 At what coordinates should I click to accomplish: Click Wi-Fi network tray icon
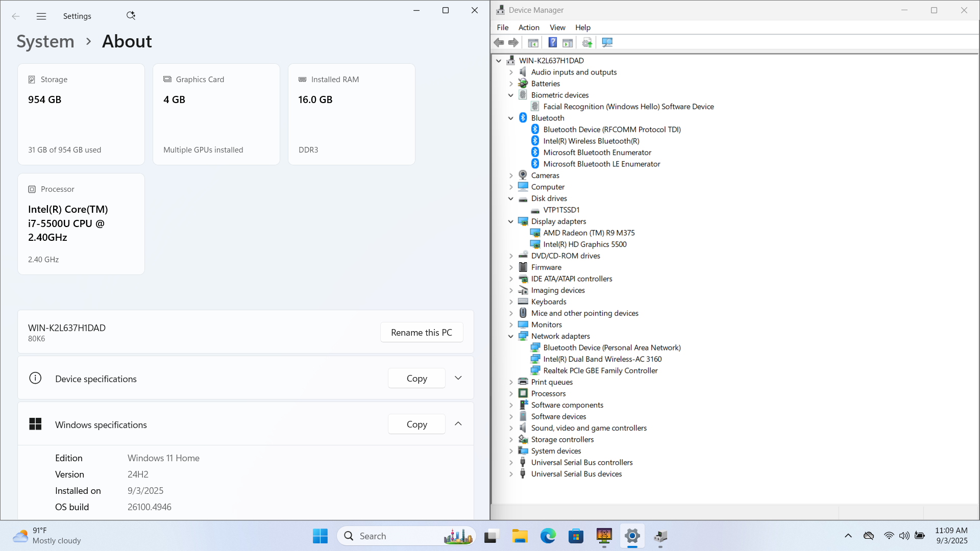click(x=889, y=536)
